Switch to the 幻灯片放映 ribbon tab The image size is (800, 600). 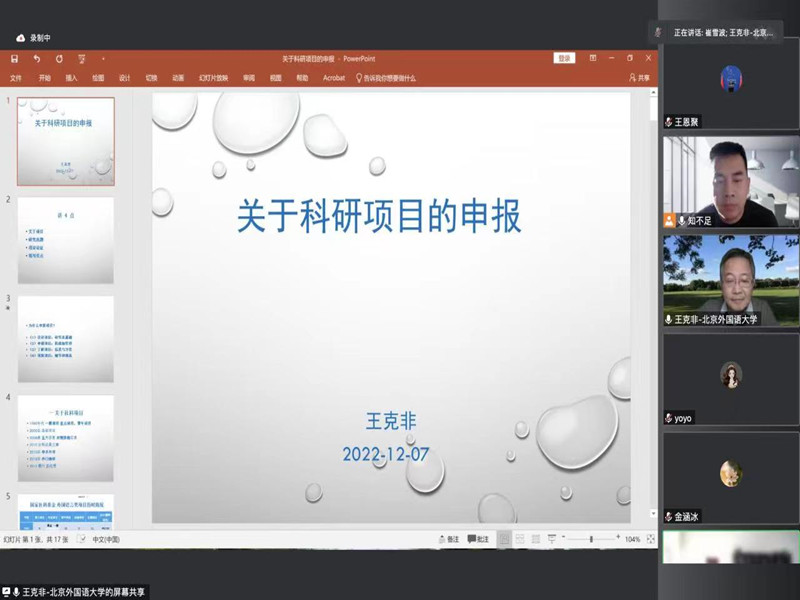(213, 78)
